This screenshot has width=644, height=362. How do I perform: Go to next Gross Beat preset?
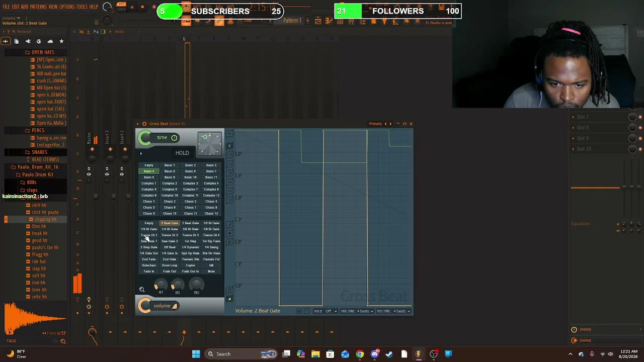[x=390, y=124]
